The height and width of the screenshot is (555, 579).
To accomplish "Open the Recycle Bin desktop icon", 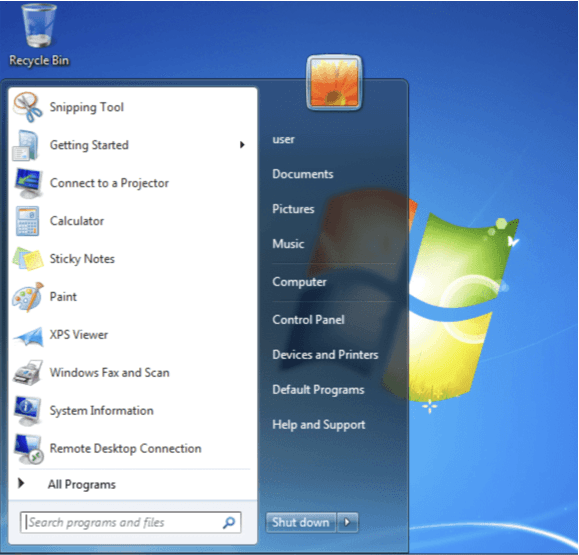I will point(39,34).
